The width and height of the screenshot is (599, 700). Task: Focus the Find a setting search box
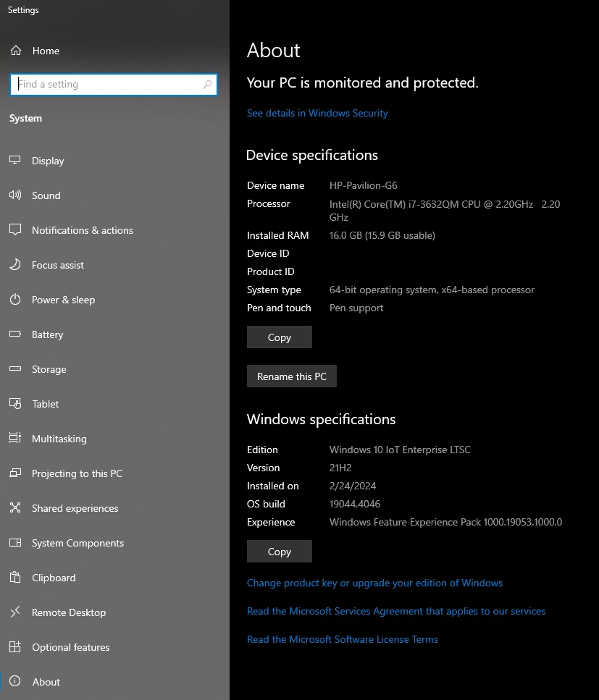pyautogui.click(x=114, y=85)
